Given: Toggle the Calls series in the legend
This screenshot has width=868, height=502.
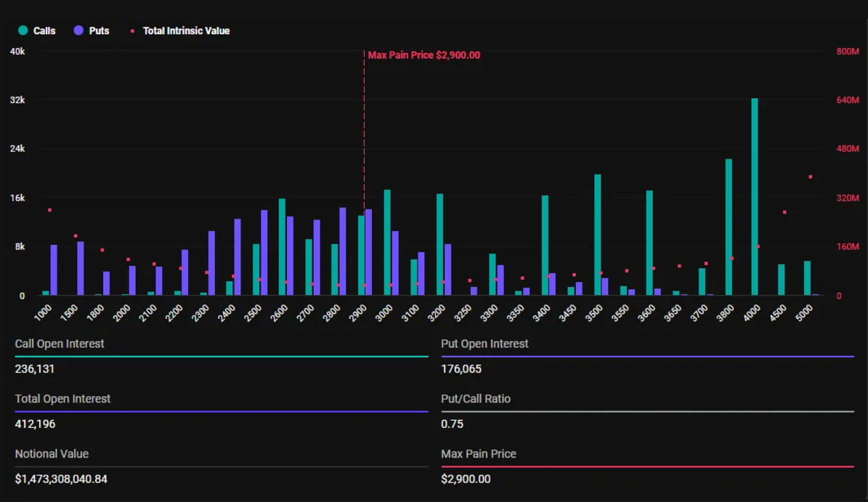Looking at the screenshot, I should (x=36, y=31).
